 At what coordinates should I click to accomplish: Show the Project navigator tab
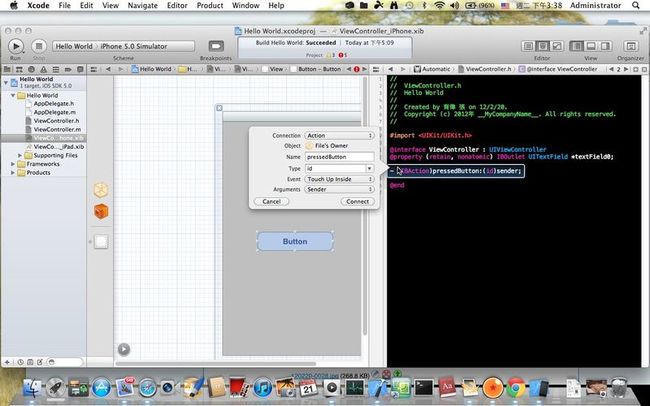point(7,69)
